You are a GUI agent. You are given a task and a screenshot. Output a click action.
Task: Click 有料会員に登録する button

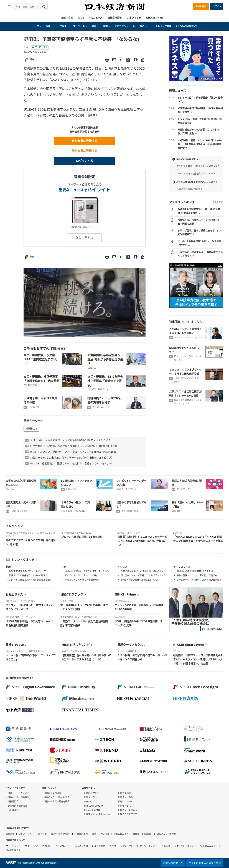click(84, 141)
